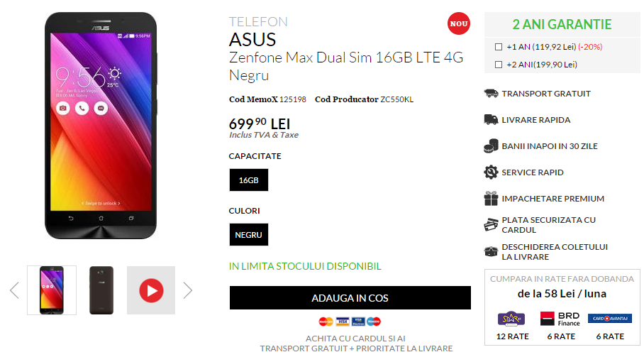The image size is (644, 357).
Task: Select the Negru color swatch
Action: pyautogui.click(x=249, y=235)
